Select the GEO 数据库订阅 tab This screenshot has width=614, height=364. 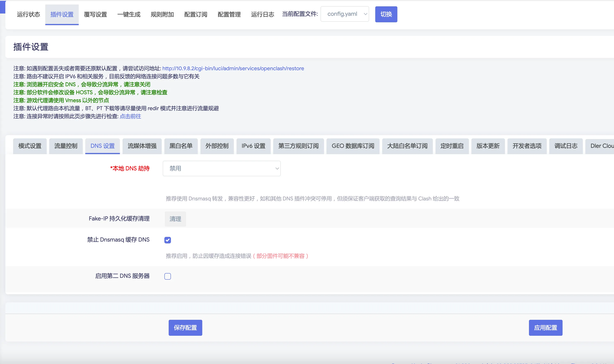pyautogui.click(x=352, y=146)
